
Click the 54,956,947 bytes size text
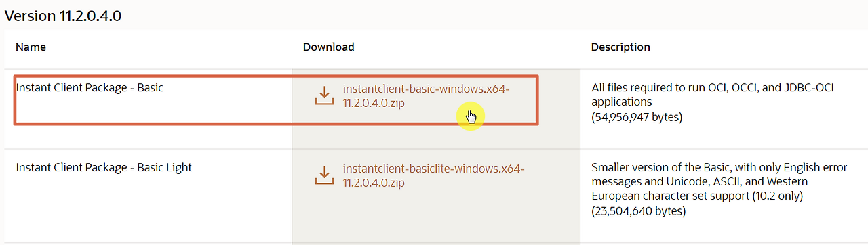click(x=637, y=117)
